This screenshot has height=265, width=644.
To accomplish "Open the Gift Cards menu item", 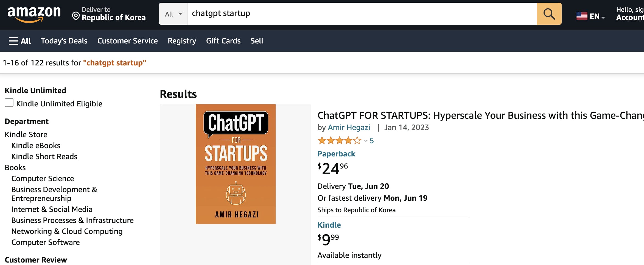I will [223, 41].
